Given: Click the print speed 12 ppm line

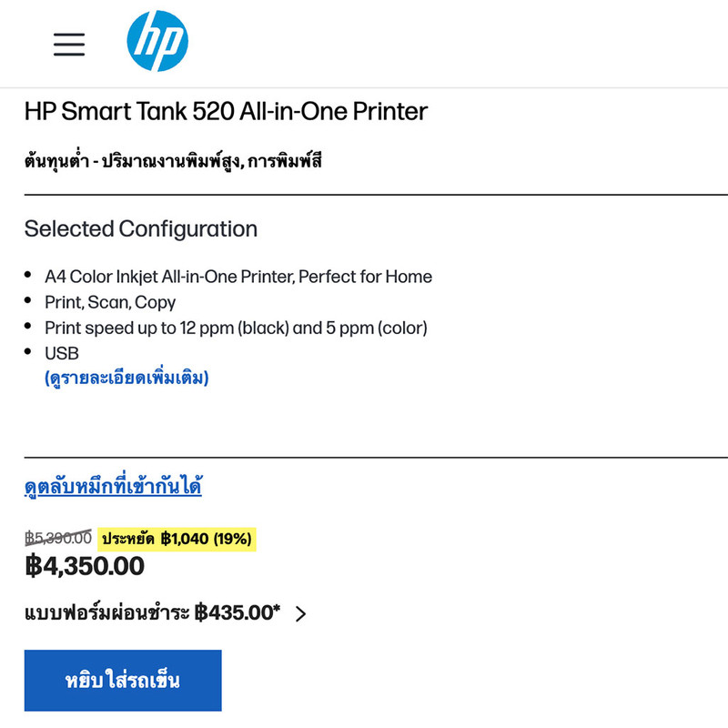Looking at the screenshot, I should click(x=236, y=329).
